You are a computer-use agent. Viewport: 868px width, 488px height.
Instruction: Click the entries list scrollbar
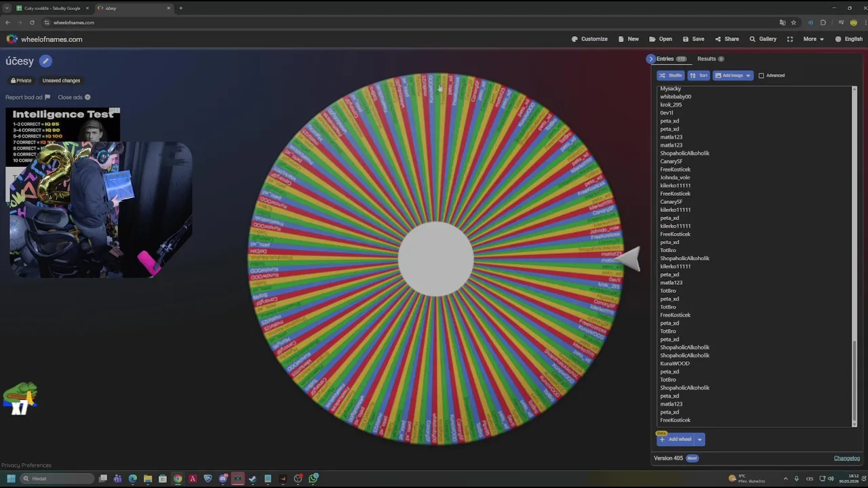[854, 380]
